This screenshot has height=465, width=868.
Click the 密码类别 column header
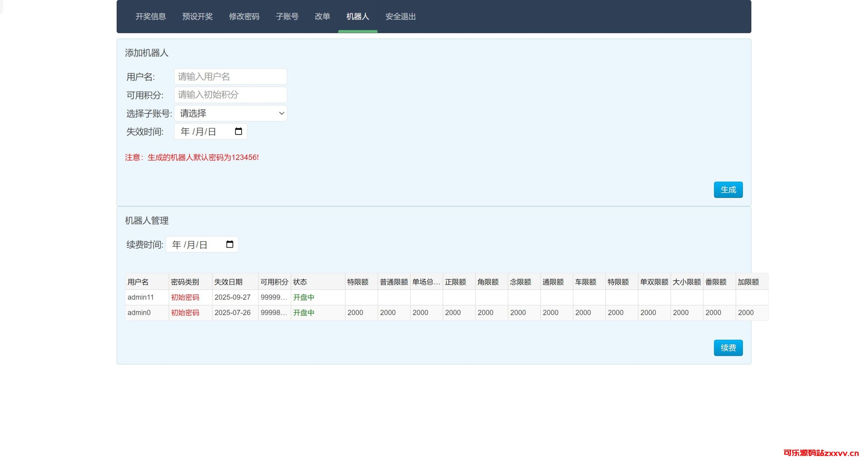pyautogui.click(x=191, y=282)
